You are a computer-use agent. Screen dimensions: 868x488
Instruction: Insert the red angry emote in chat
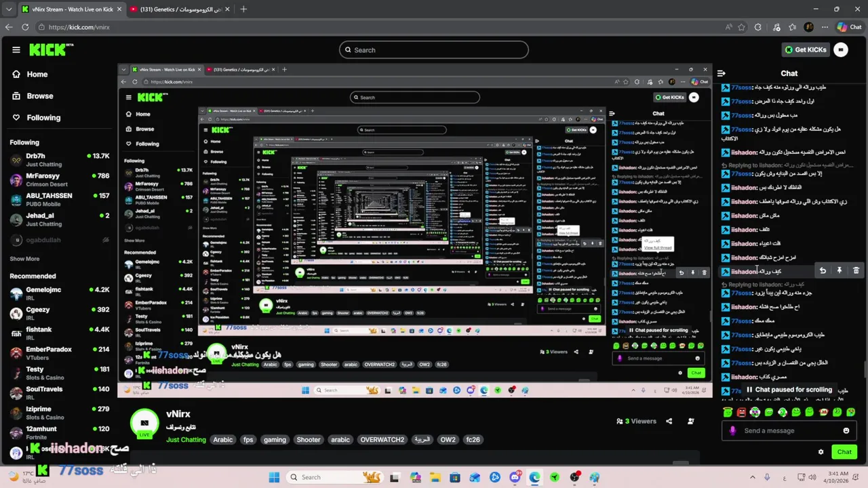741,411
